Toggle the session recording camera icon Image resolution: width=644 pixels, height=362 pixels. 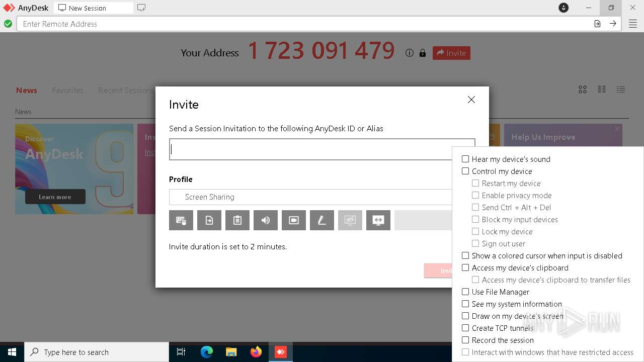[x=294, y=220]
